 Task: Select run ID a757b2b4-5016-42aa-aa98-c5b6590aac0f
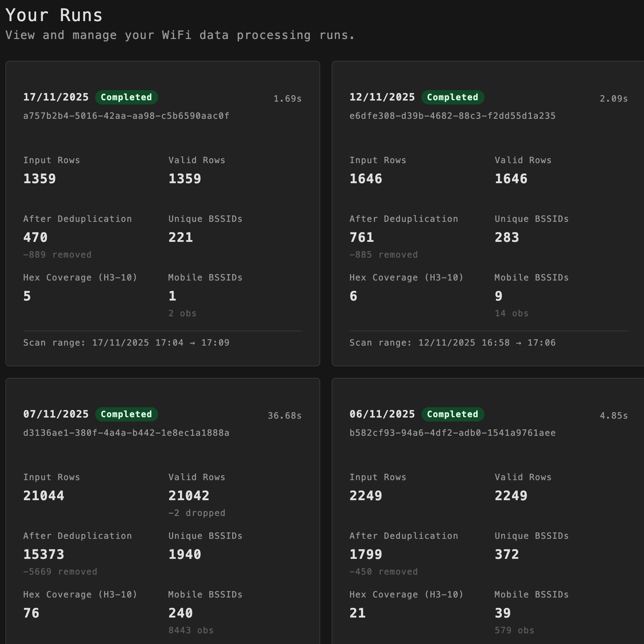126,116
